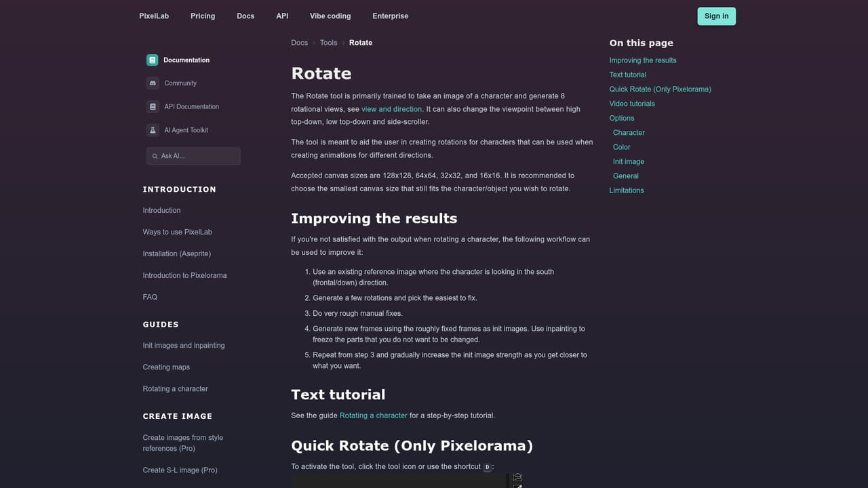Viewport: 868px width, 488px height.
Task: Jump to Improving the results section
Action: click(x=642, y=60)
